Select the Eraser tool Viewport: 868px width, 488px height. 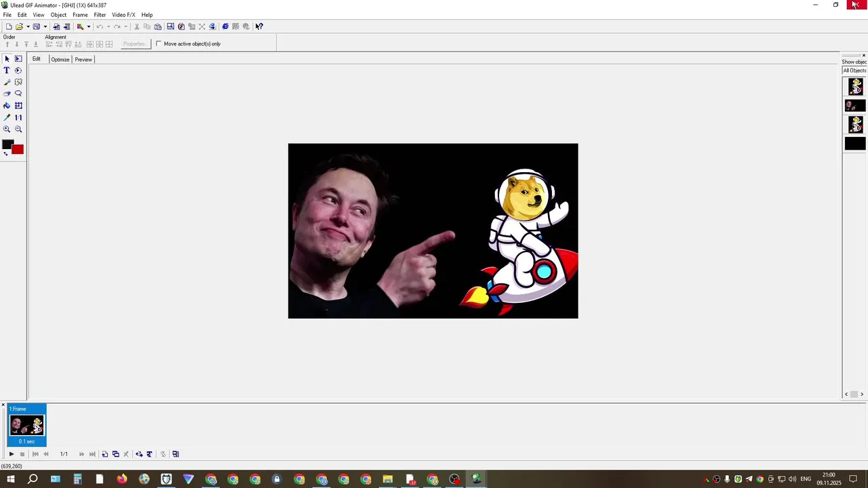(7, 94)
